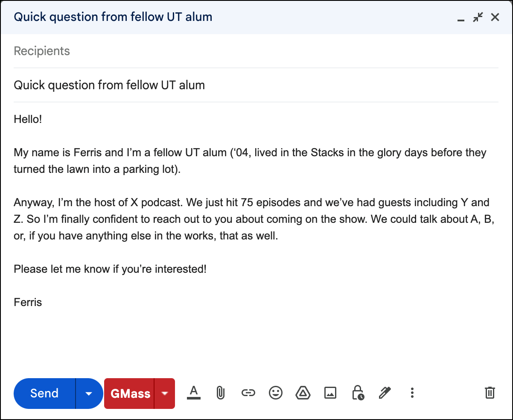Insert signature using the pen icon
This screenshot has width=513, height=420.
coord(385,393)
